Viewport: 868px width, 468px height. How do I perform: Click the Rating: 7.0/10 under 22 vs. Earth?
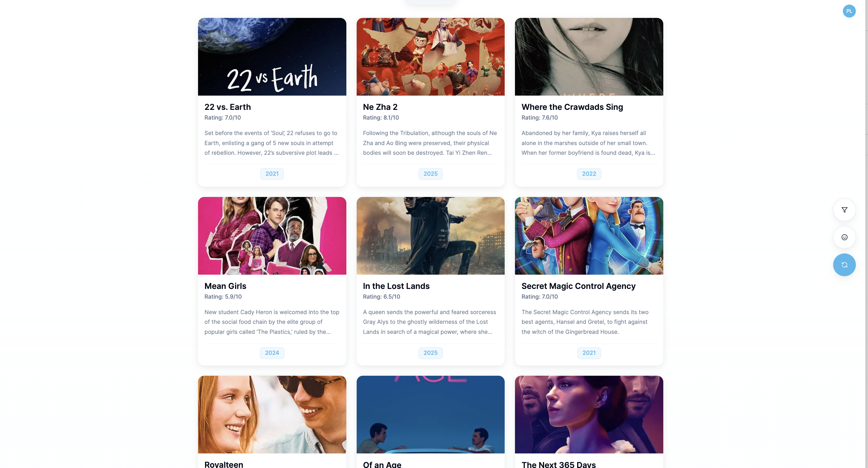(222, 118)
